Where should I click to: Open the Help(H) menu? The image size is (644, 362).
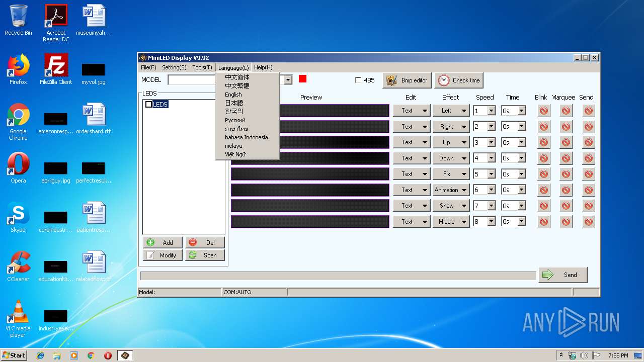pos(263,67)
